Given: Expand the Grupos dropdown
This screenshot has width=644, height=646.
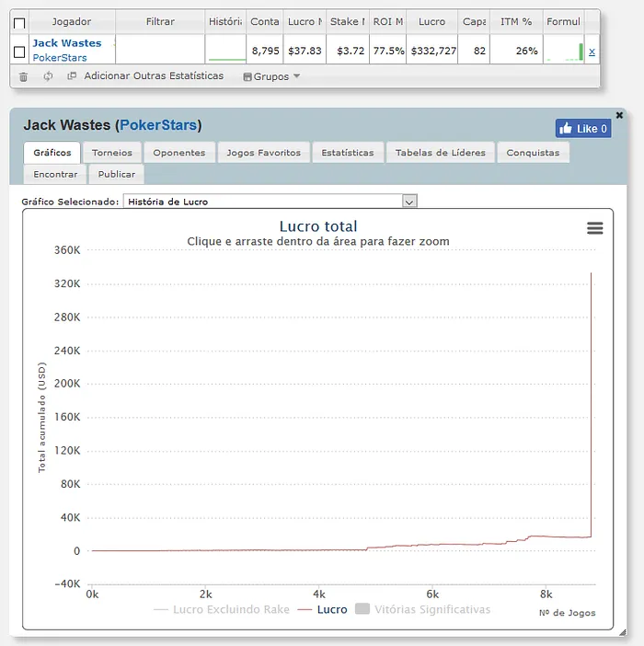Looking at the screenshot, I should click(x=271, y=76).
